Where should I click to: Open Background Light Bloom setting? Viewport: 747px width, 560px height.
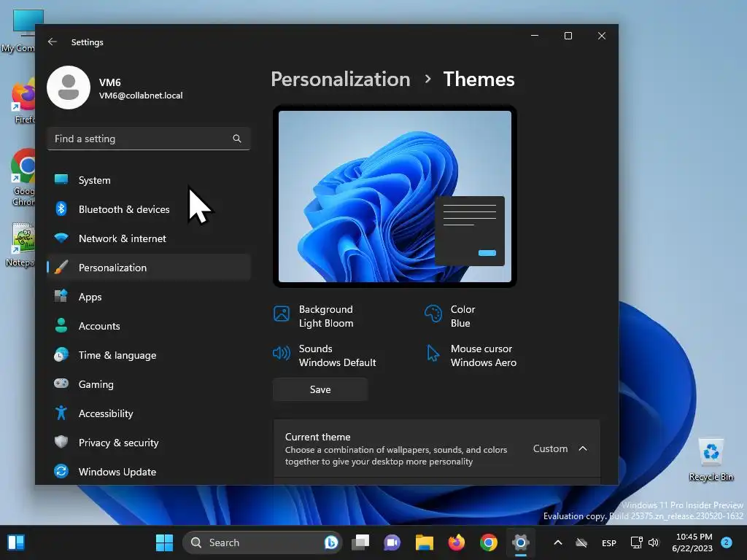click(x=314, y=316)
